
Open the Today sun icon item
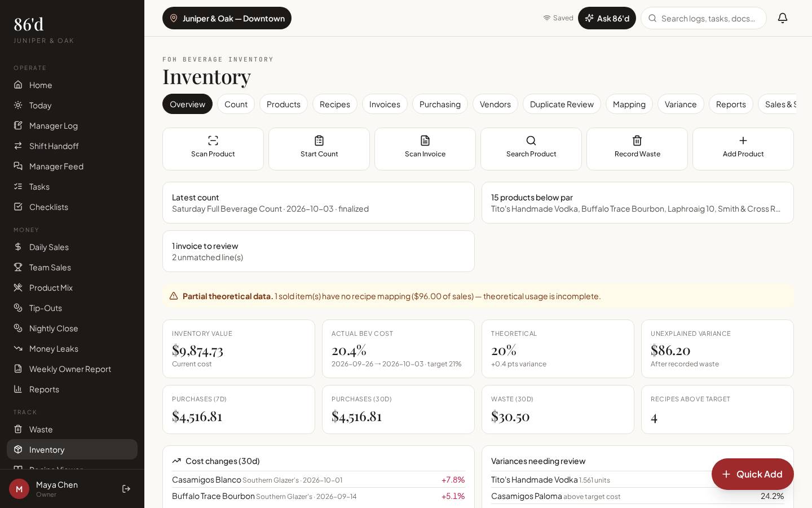[72, 105]
